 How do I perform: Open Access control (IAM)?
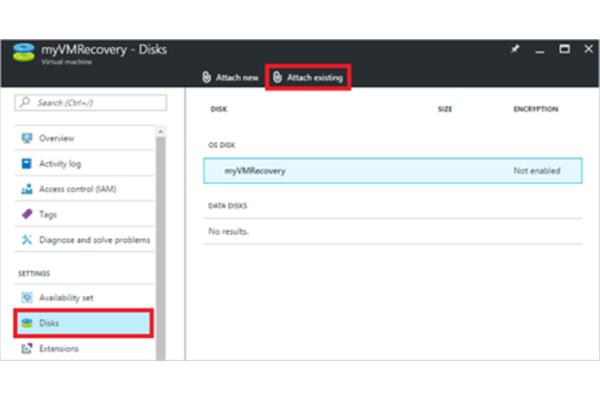(85, 189)
